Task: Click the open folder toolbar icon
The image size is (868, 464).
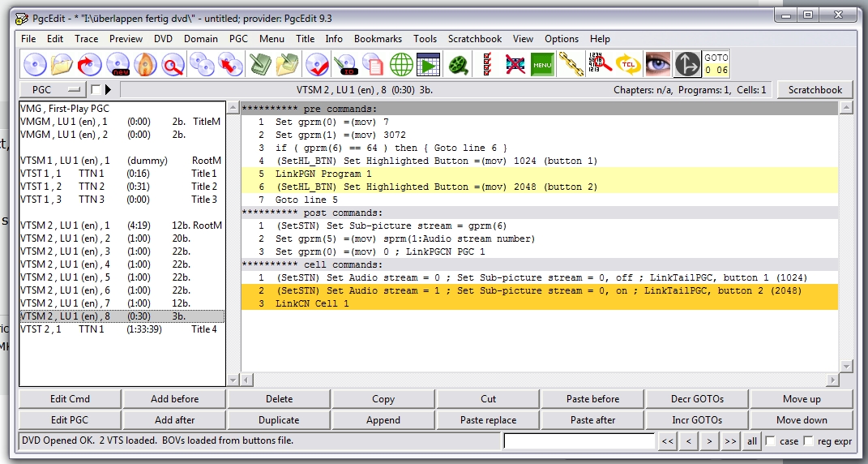Action: click(62, 63)
